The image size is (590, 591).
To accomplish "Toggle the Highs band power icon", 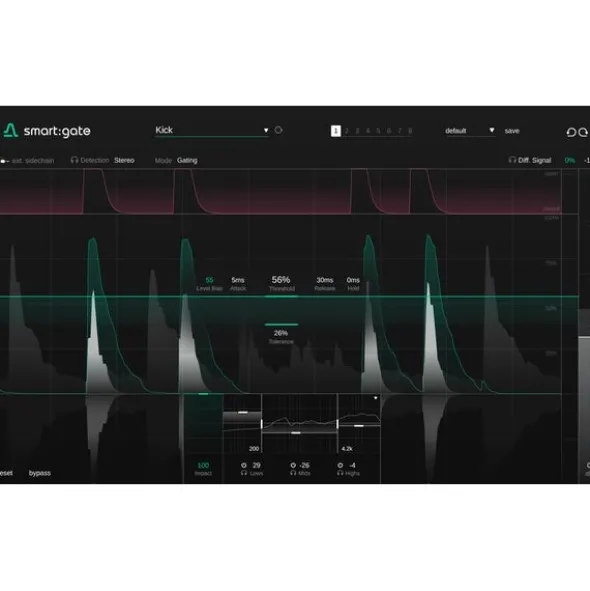I will point(340,465).
